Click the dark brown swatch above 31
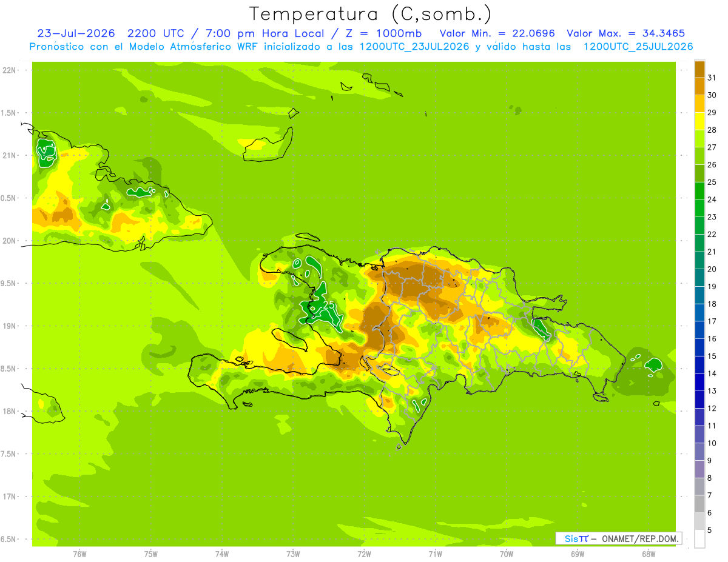 point(699,69)
